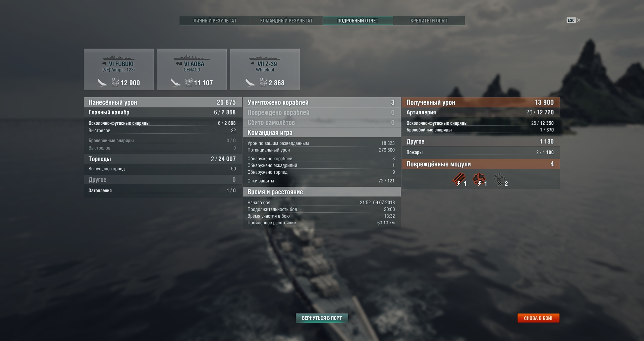Click the Снова в бой! button
The width and height of the screenshot is (644, 341).
pyautogui.click(x=538, y=318)
